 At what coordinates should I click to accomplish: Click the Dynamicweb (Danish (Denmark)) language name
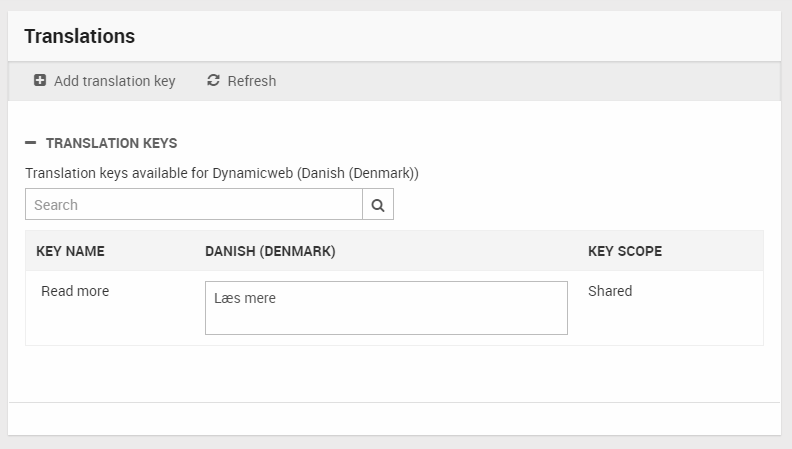click(x=315, y=173)
